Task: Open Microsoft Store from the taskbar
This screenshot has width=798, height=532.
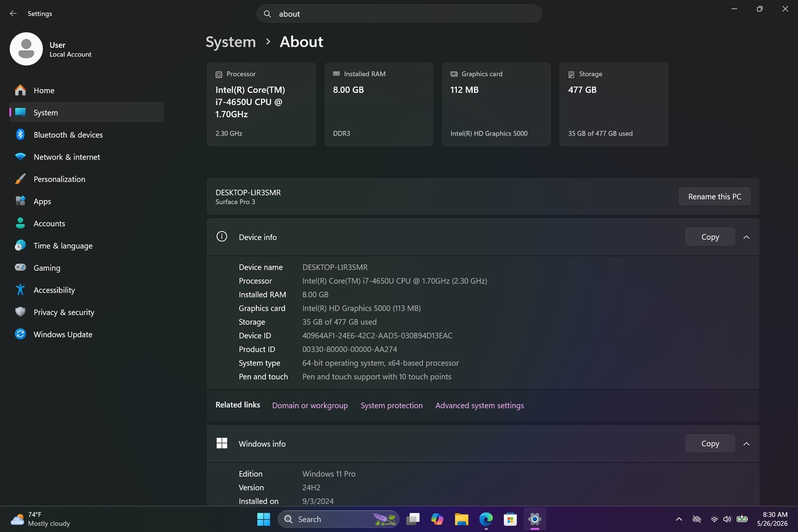Action: (x=510, y=520)
